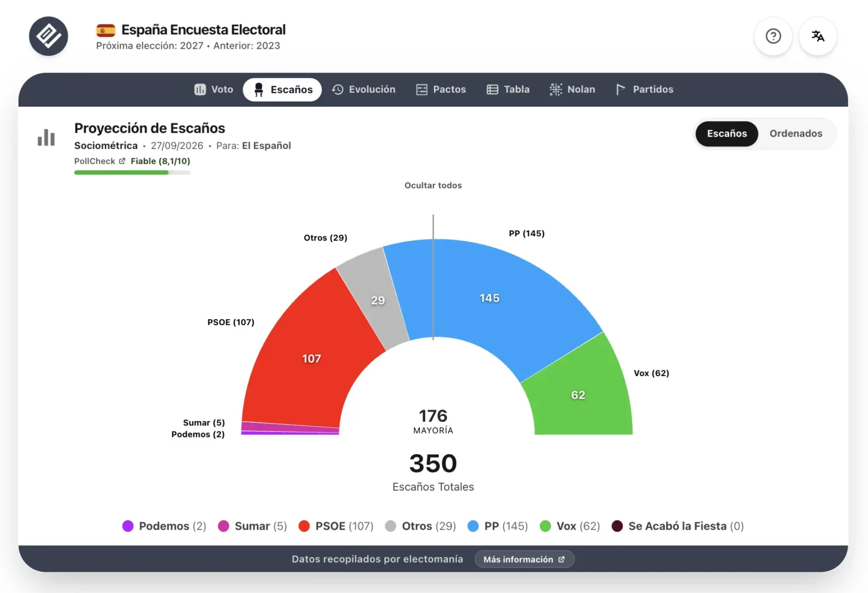Open the PollCheck external link icon

point(122,161)
